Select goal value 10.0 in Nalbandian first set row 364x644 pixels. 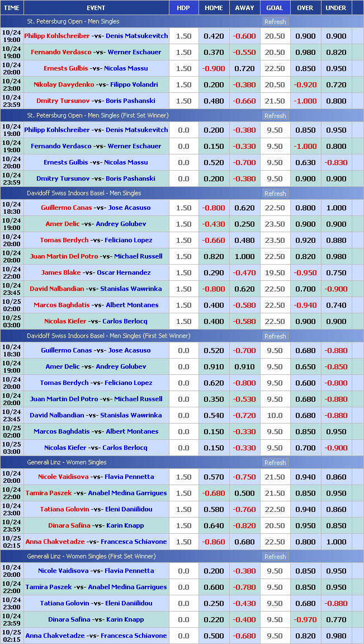(275, 415)
